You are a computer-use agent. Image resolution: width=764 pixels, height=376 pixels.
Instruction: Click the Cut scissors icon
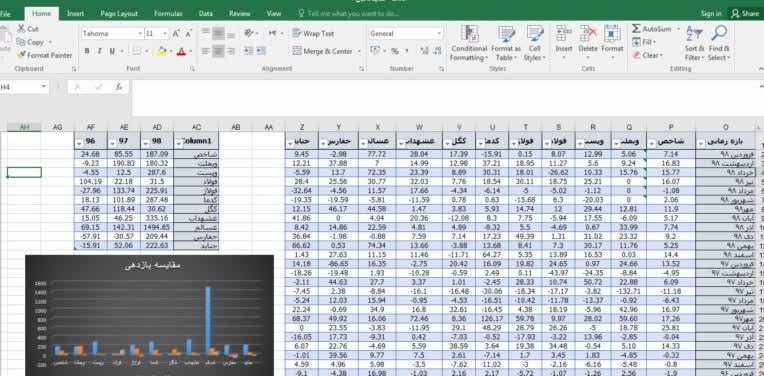(21, 29)
